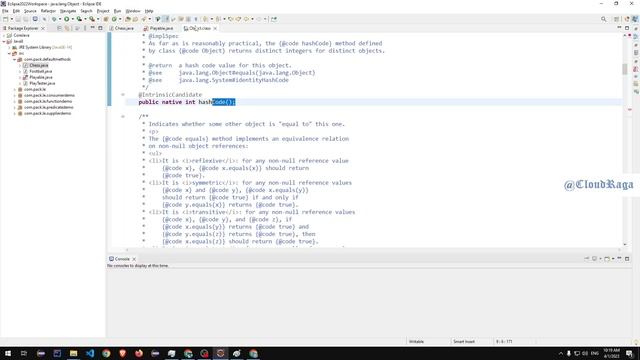Open File Explorer from taskbar
This screenshot has width=640, height=360.
(x=73, y=353)
